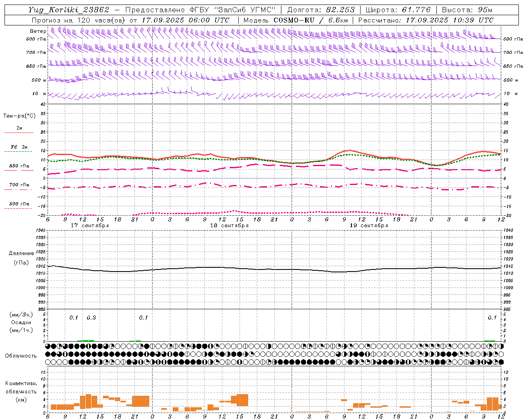The image size is (525, 420).
Task: Click the Широта: 61.776 header field
Action: tap(398, 10)
